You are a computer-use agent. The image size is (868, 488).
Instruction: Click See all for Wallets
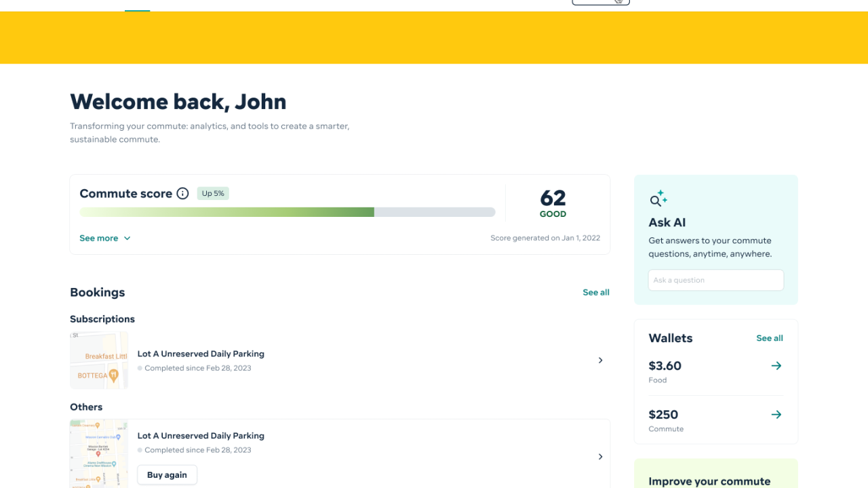[x=769, y=338]
